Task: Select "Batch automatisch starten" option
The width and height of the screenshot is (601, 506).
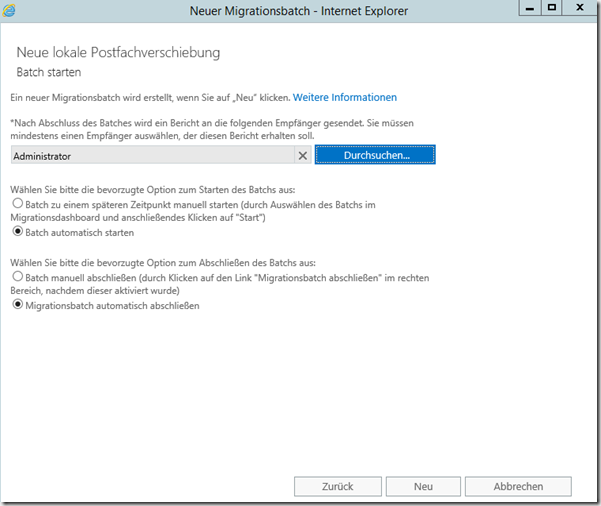Action: point(17,231)
